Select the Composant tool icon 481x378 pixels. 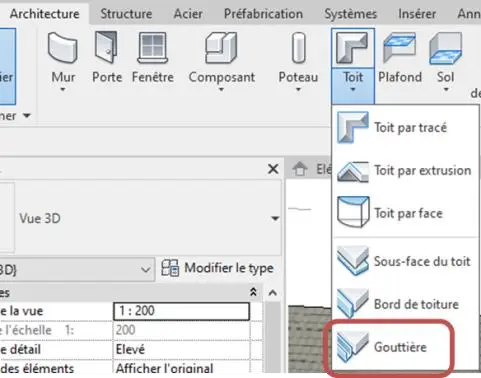(221, 48)
